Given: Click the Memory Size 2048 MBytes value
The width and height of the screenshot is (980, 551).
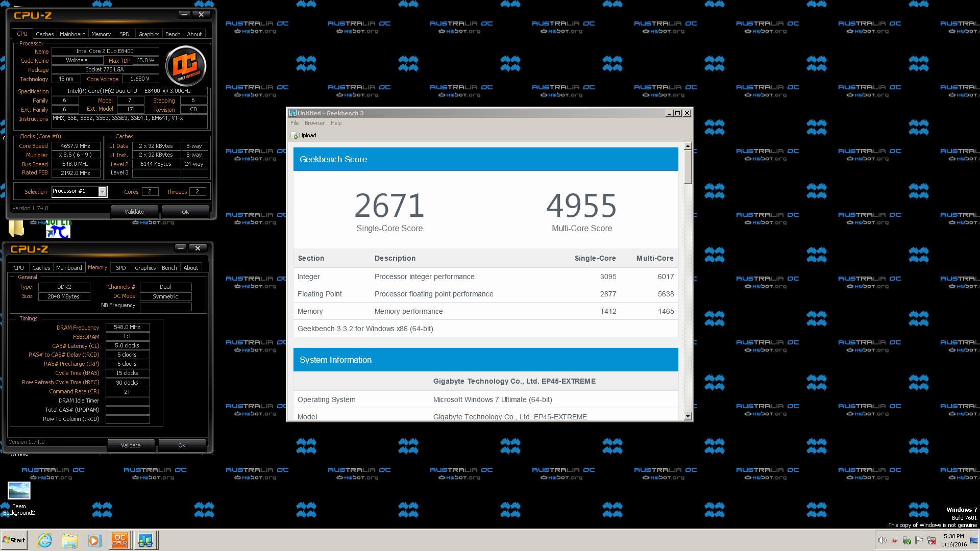Looking at the screenshot, I should 64,296.
